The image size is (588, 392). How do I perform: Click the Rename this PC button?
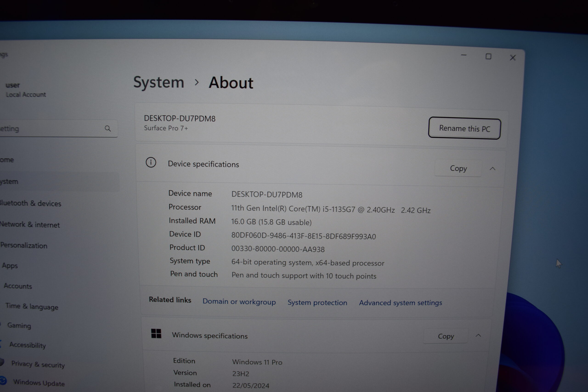pos(464,128)
